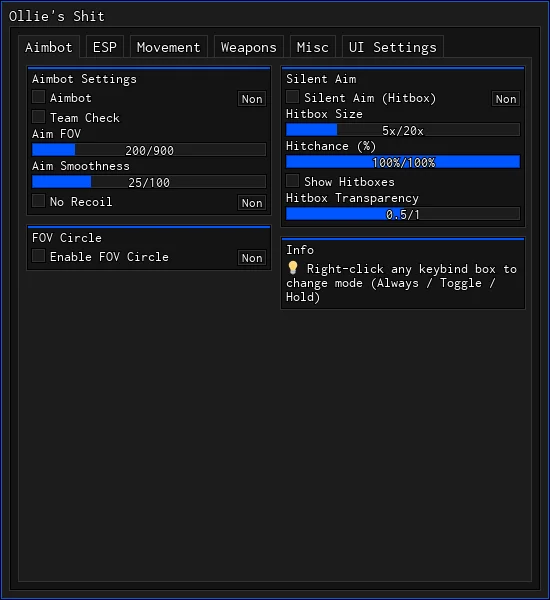The width and height of the screenshot is (550, 600).
Task: Click the Hitchance percentage slider
Action: click(x=403, y=162)
